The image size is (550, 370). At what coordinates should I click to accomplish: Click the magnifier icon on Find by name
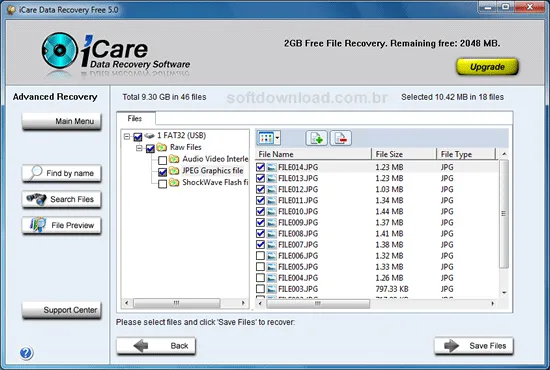[x=36, y=172]
